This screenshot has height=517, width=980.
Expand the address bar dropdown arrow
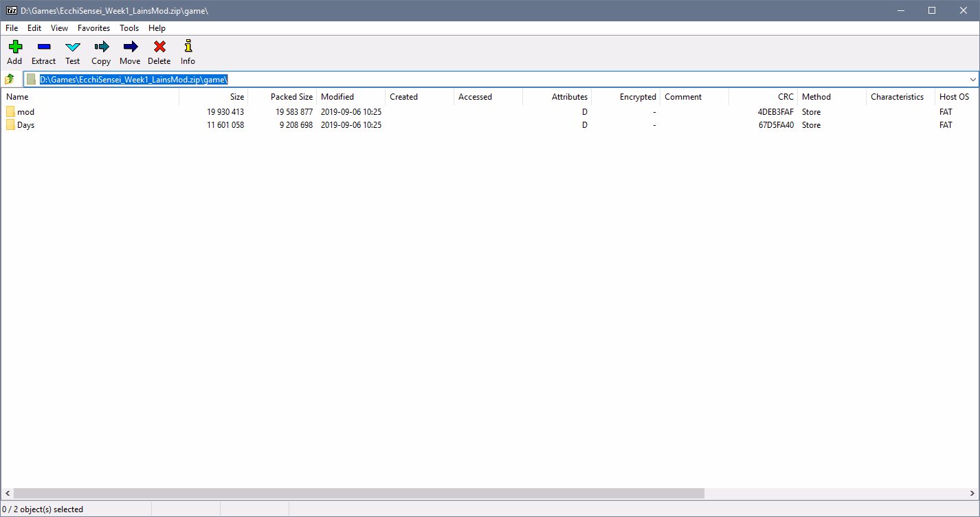(x=972, y=79)
